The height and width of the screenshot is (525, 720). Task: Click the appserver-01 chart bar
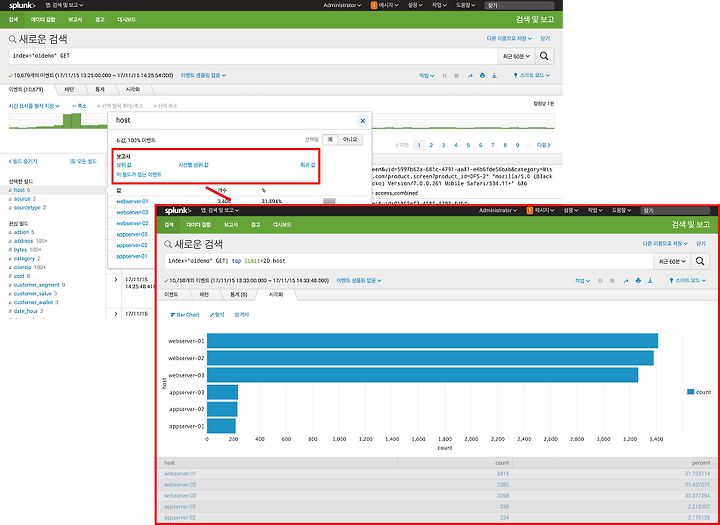click(x=221, y=426)
